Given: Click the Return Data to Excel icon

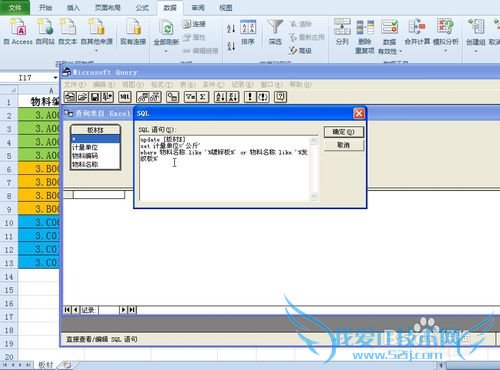Looking at the screenshot, I should (x=107, y=97).
